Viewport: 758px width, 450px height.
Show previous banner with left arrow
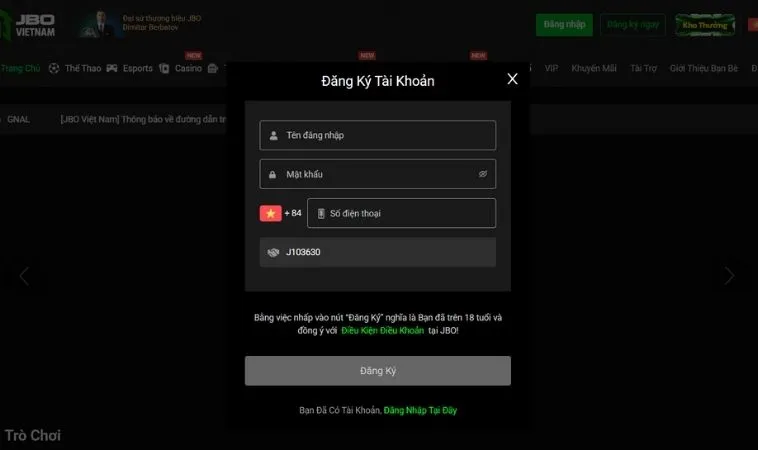(x=24, y=276)
